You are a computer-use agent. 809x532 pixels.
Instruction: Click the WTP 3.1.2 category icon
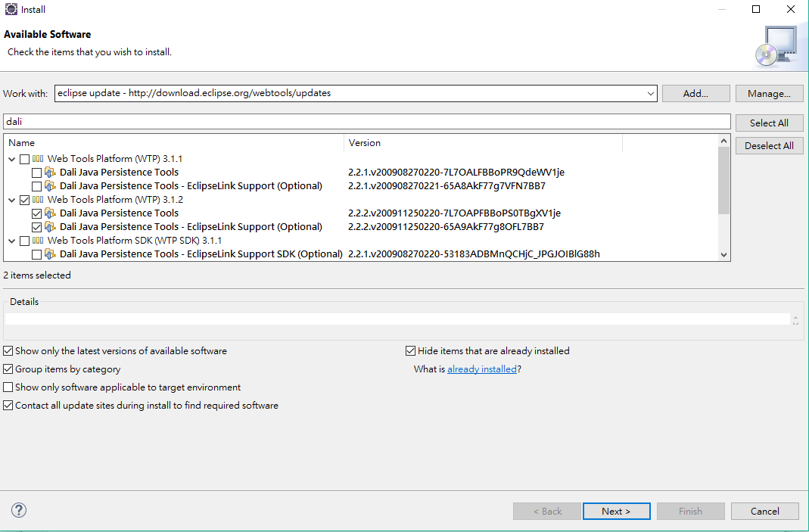[39, 200]
